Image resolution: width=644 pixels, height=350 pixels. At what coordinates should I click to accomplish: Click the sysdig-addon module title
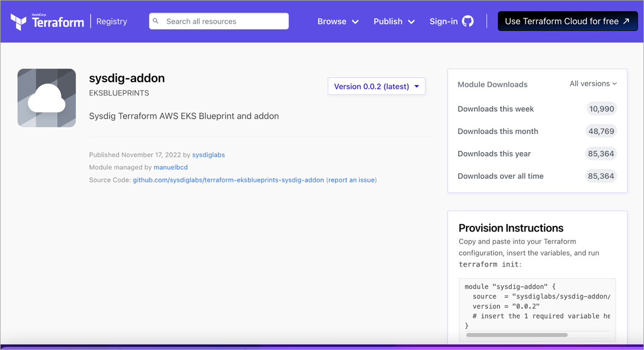[127, 78]
